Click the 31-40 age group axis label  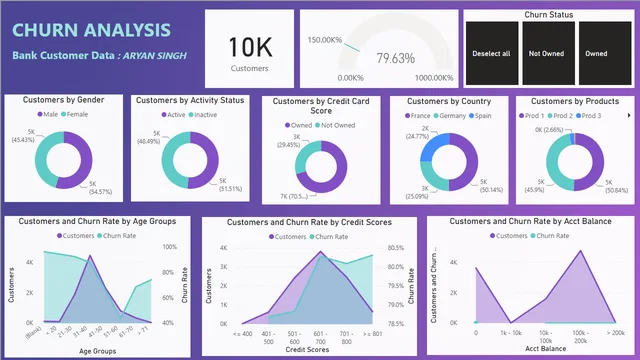coord(80,332)
